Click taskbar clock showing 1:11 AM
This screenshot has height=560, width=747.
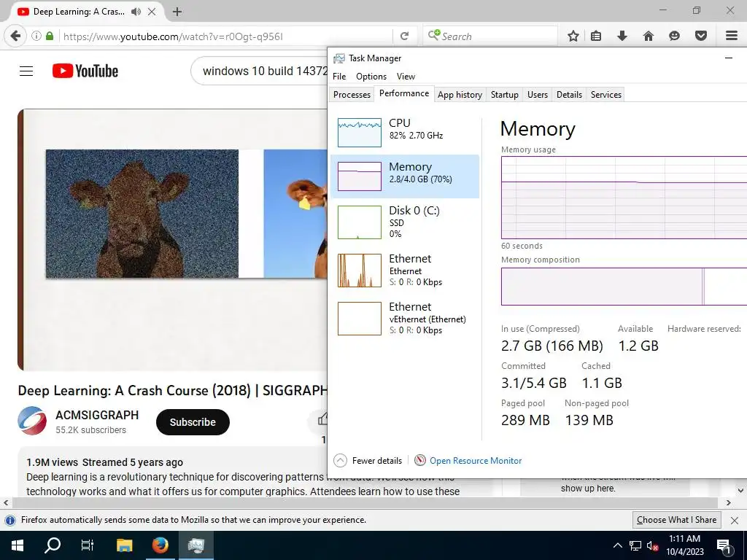684,545
